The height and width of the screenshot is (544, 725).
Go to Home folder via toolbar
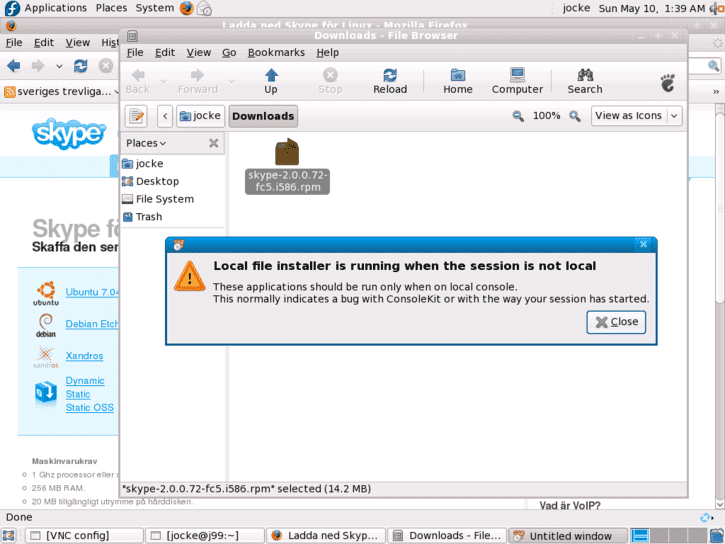[x=458, y=81]
